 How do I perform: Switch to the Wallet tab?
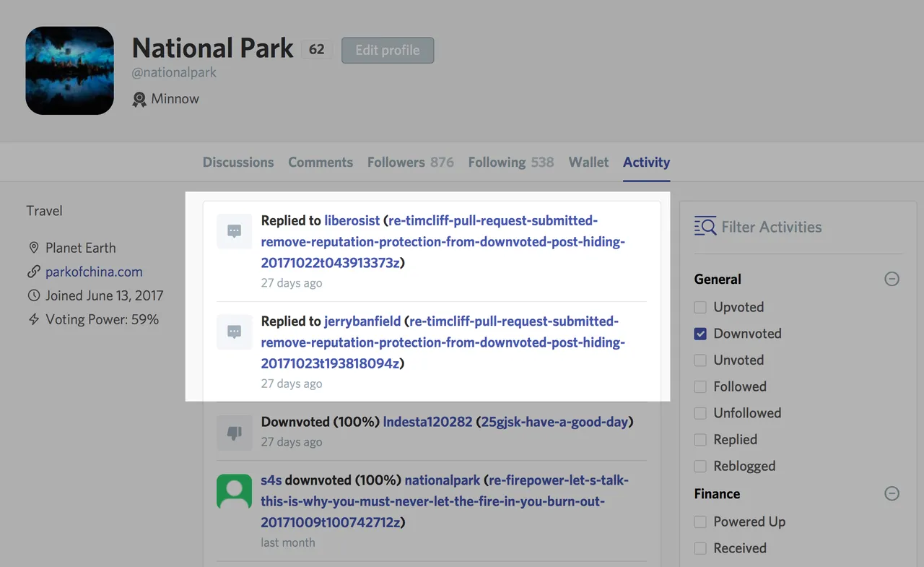[588, 163]
